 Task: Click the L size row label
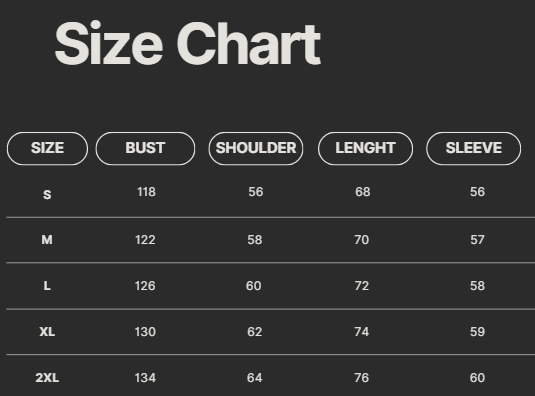pos(47,285)
